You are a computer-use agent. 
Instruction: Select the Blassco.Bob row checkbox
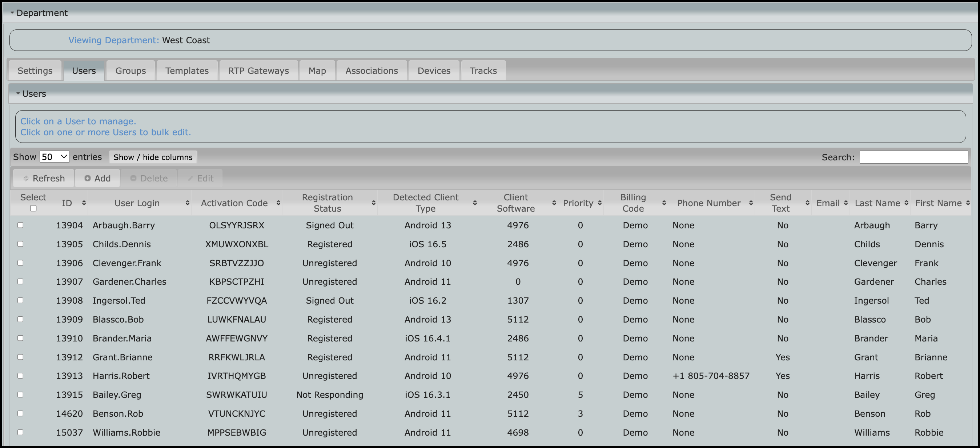[x=21, y=319]
